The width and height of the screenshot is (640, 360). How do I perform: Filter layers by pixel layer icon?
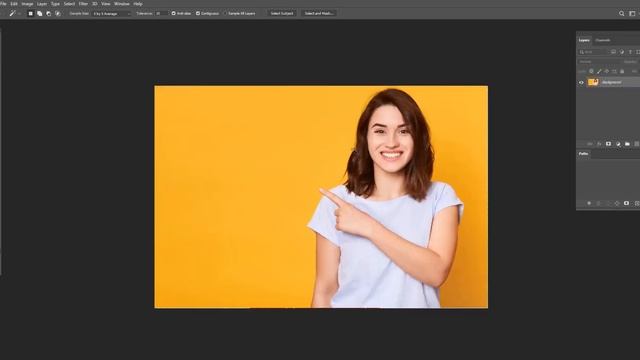(x=613, y=52)
